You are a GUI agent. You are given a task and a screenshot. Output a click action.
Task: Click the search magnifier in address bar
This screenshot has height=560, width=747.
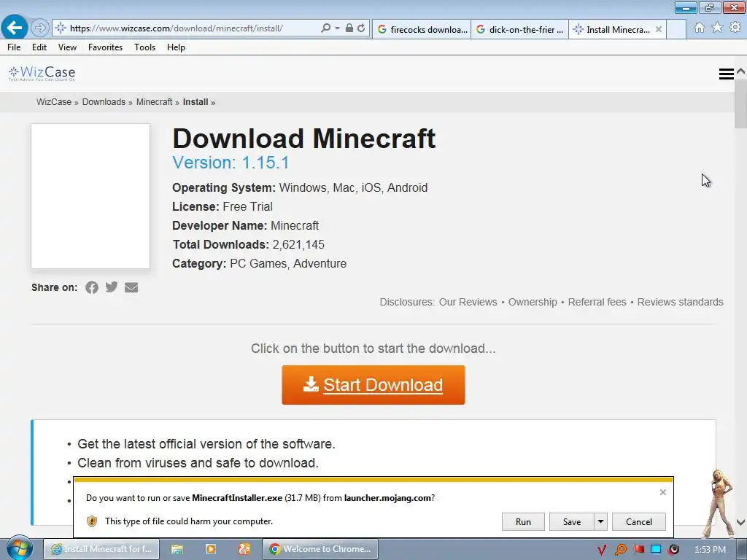click(x=326, y=28)
